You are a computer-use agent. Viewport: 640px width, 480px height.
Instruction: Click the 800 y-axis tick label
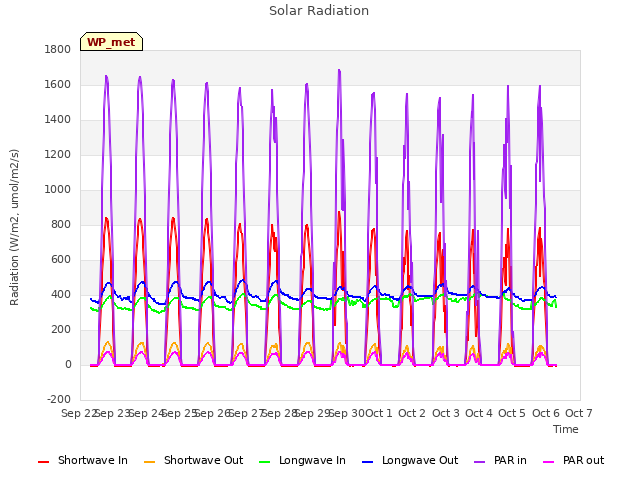61,224
